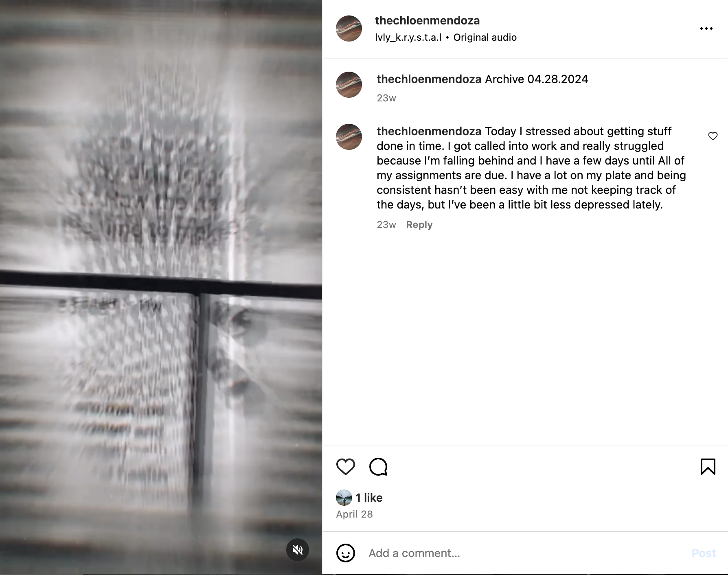The image size is (728, 575).
Task: Open the April 28 post date link
Action: (x=354, y=514)
